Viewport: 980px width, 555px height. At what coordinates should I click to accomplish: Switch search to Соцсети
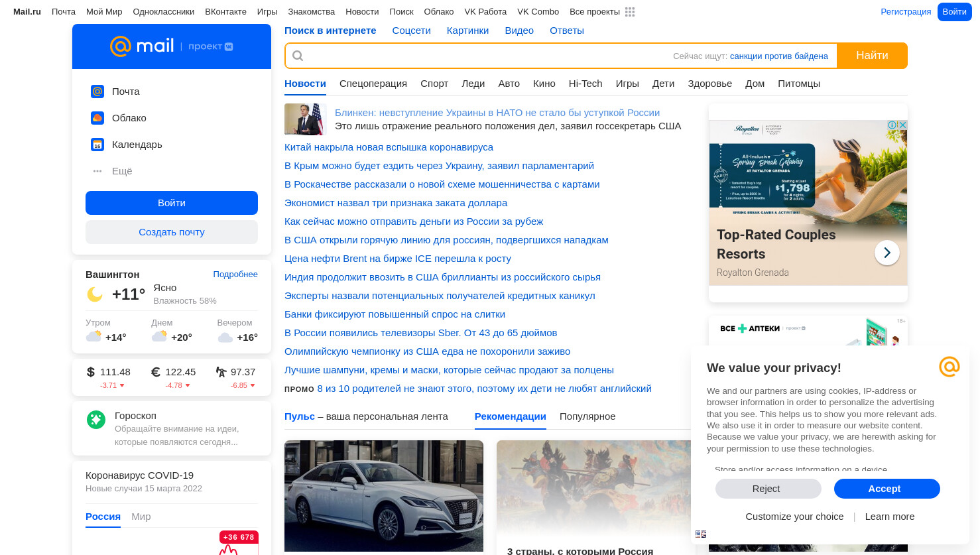click(x=411, y=31)
